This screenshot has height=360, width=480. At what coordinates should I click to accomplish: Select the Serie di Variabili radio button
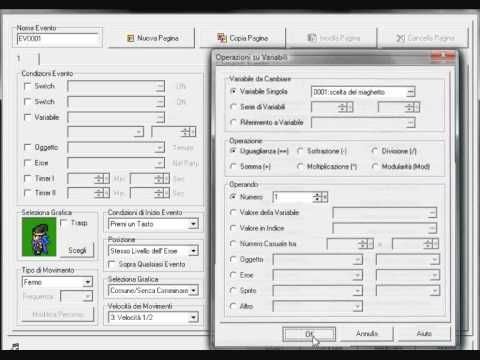point(233,107)
